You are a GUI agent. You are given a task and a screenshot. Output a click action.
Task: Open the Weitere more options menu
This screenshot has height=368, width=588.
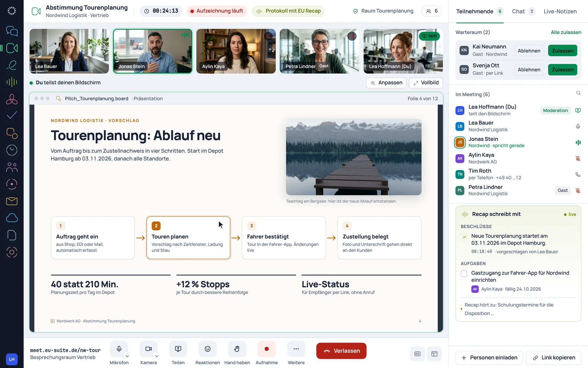[296, 349]
